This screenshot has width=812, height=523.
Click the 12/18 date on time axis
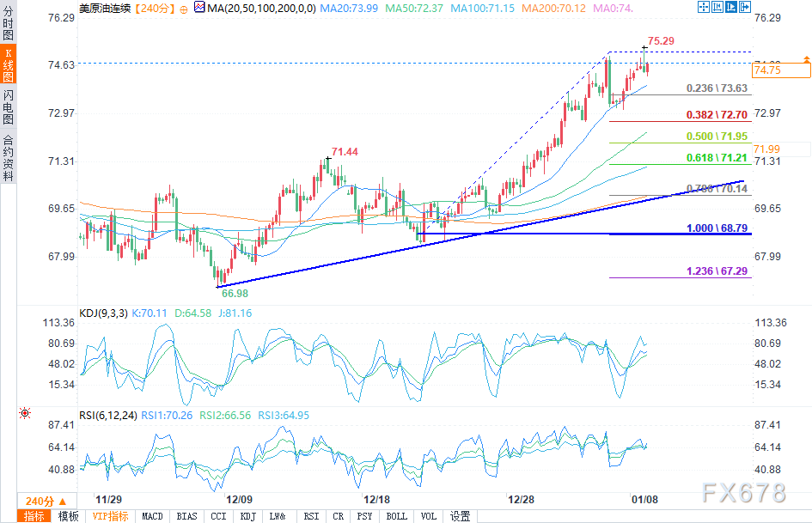pos(377,500)
